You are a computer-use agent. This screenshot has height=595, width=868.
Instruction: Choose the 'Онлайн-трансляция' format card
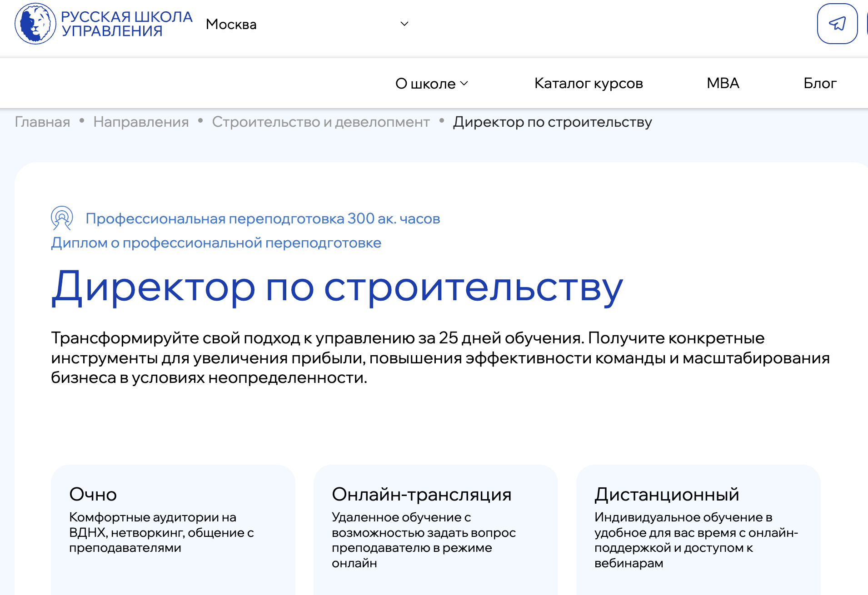click(435, 527)
